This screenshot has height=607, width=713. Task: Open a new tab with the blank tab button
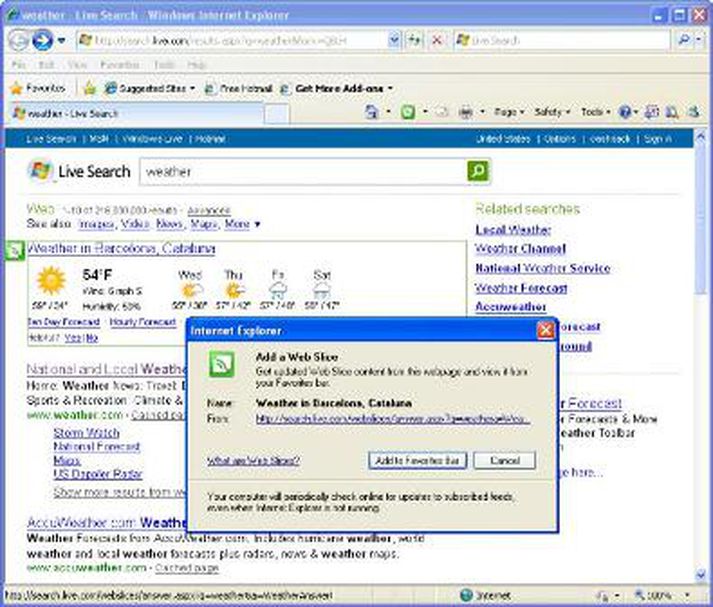pyautogui.click(x=276, y=114)
